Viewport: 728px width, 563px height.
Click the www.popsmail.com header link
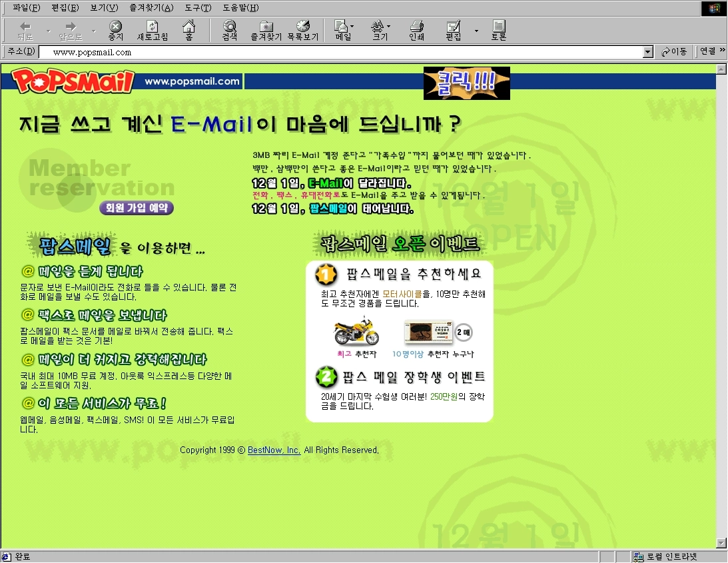tap(192, 81)
